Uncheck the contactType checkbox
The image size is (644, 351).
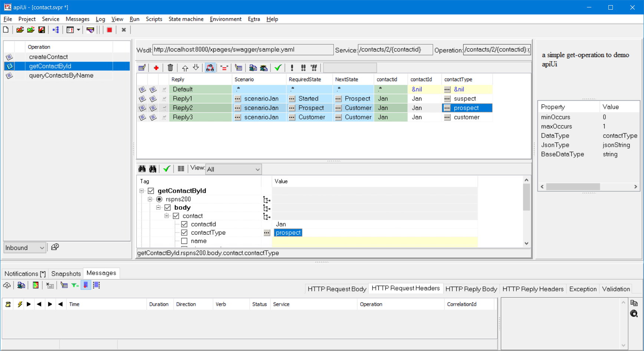(184, 233)
